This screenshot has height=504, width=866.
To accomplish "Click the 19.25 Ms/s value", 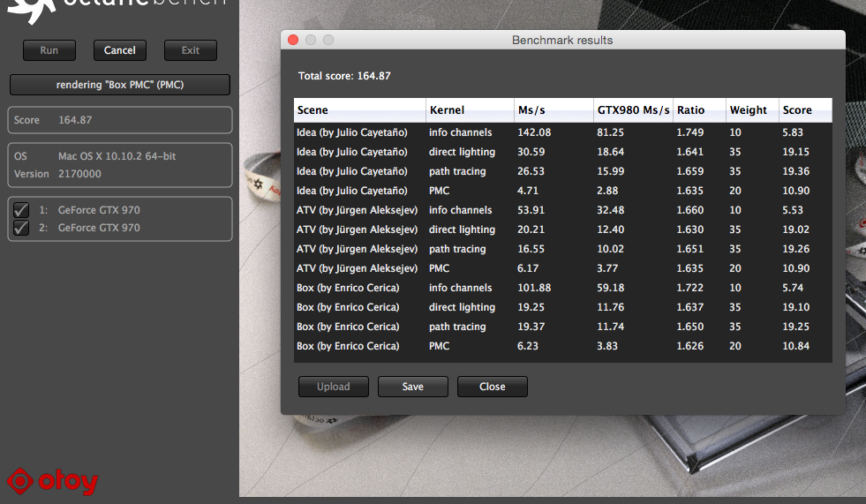I will (x=531, y=307).
